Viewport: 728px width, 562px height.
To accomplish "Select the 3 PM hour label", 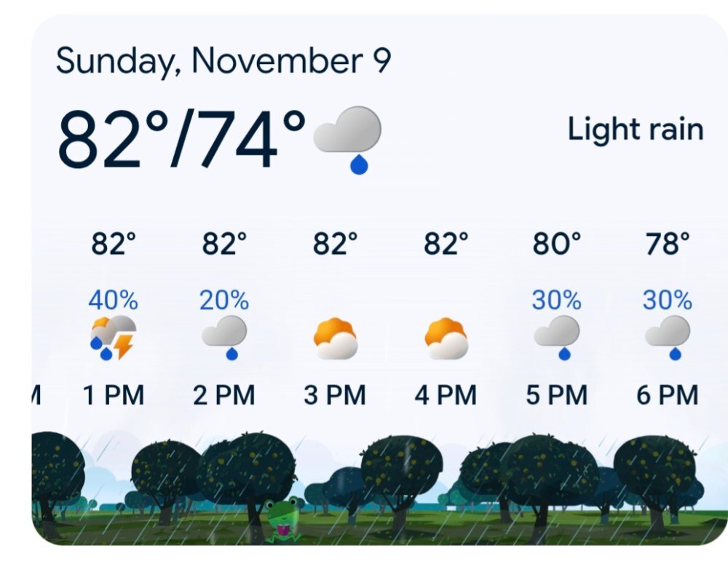I will 335,395.
